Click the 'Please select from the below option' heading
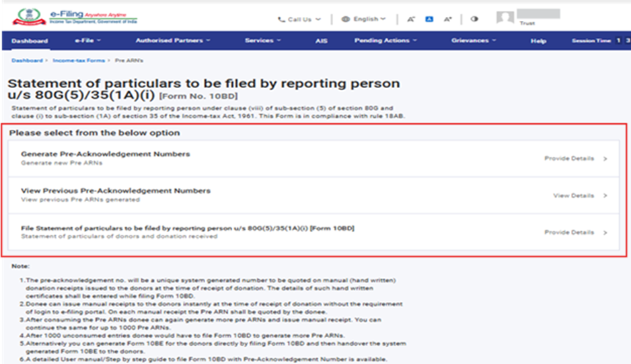Image resolution: width=631 pixels, height=364 pixels. tap(95, 133)
